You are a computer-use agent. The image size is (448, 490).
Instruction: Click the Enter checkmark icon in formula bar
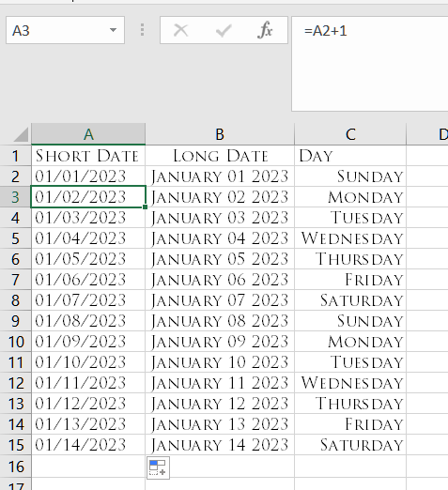[x=224, y=30]
